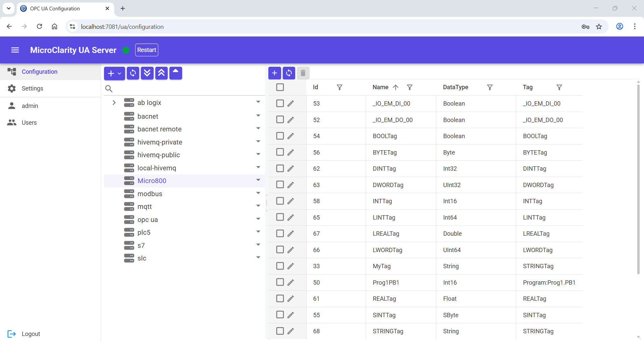The width and height of the screenshot is (644, 342).
Task: Sort by the Name column header
Action: [380, 87]
